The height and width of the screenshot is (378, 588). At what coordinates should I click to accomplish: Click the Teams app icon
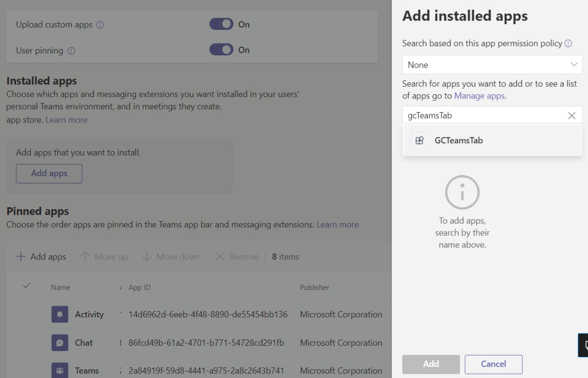60,370
